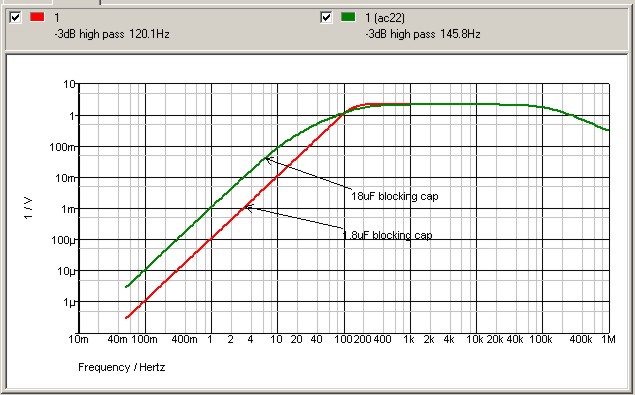This screenshot has width=635, height=395.
Task: Click the '10m' frequency axis tick label
Action: (78, 339)
